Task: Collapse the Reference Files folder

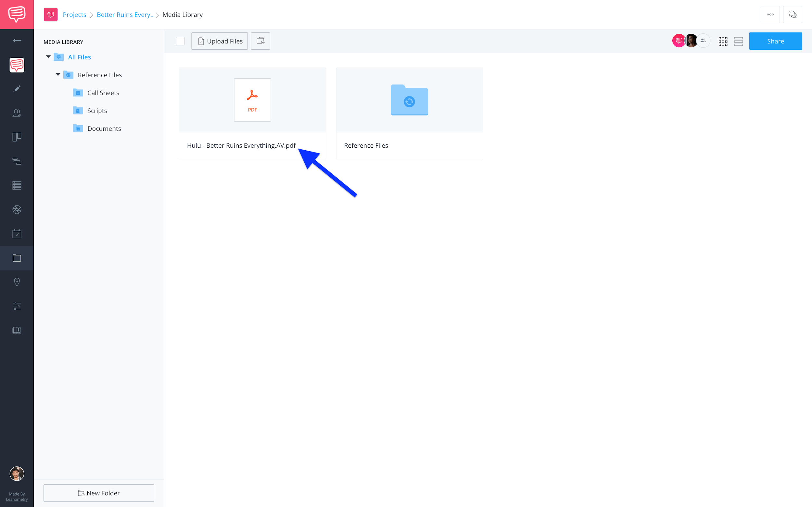Action: 58,74
